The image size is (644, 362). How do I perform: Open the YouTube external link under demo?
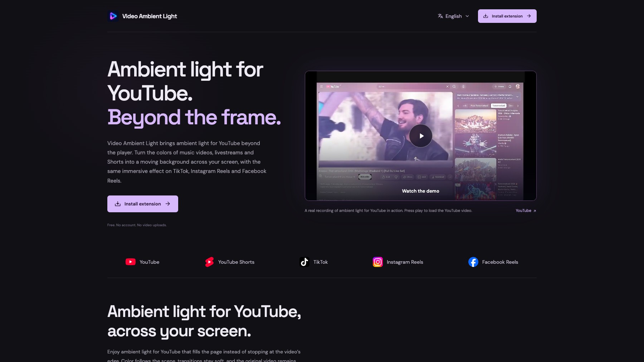click(526, 210)
